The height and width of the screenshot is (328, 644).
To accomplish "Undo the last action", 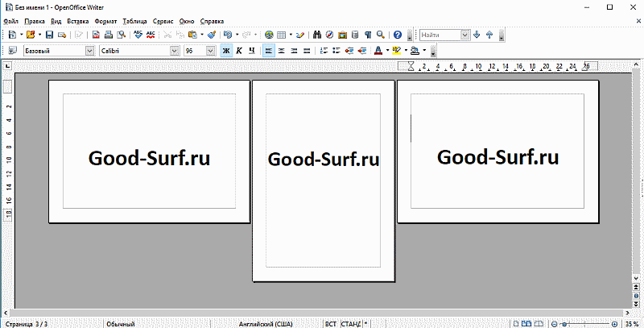I will coord(228,35).
